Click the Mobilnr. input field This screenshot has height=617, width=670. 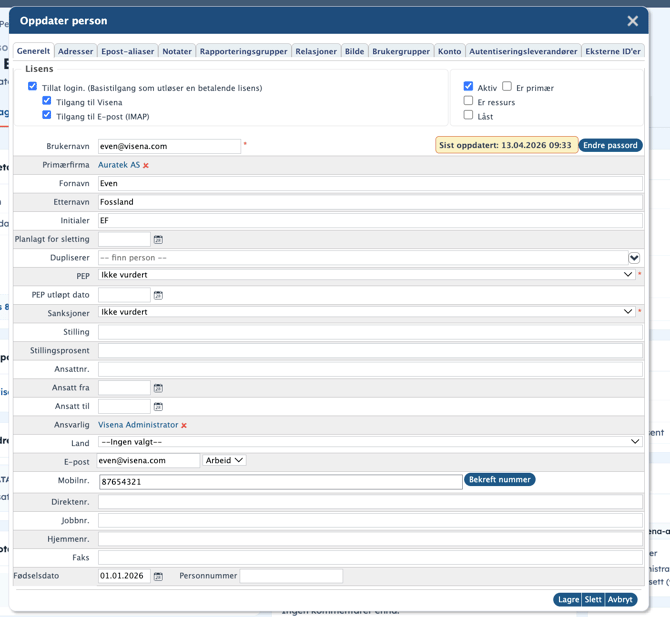[x=281, y=482]
